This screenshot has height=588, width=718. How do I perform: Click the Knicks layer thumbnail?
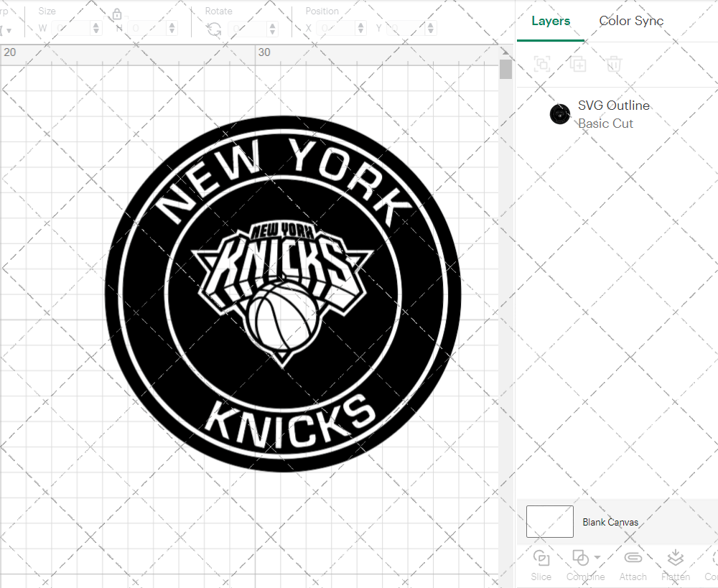coord(560,113)
